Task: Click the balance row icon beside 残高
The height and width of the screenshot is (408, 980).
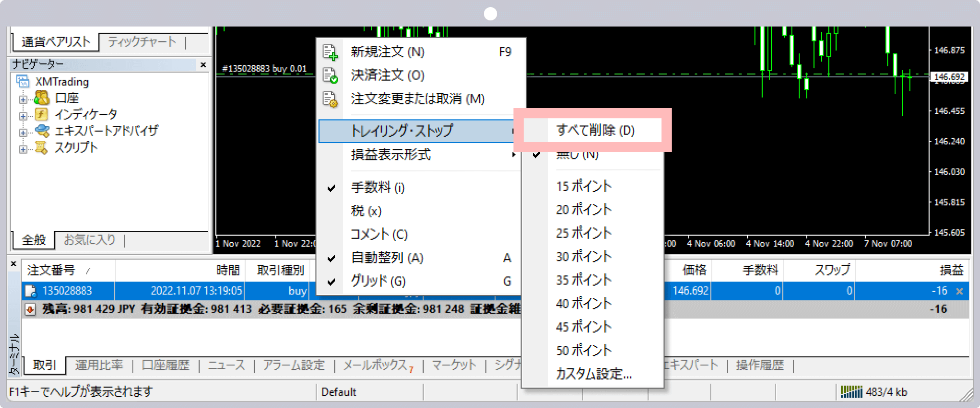Action: click(30, 310)
